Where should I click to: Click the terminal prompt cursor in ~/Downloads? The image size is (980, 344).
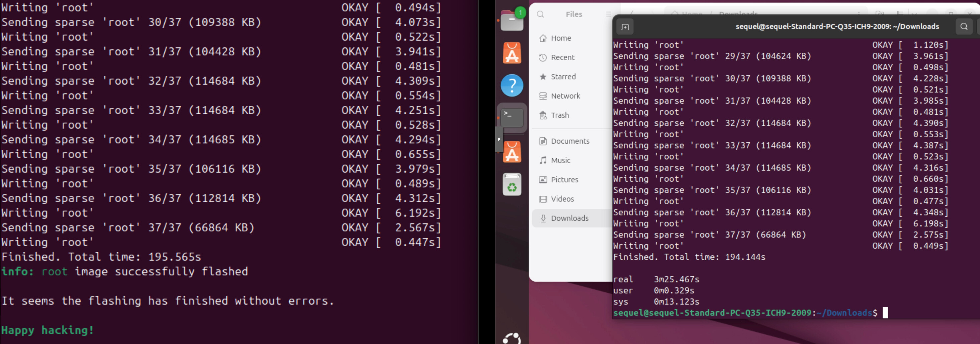885,313
